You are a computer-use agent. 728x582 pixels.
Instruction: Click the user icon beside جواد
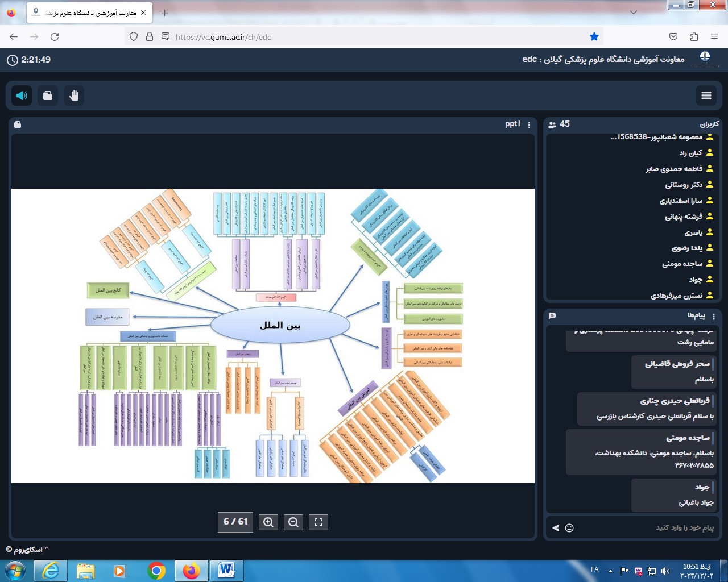pyautogui.click(x=710, y=279)
